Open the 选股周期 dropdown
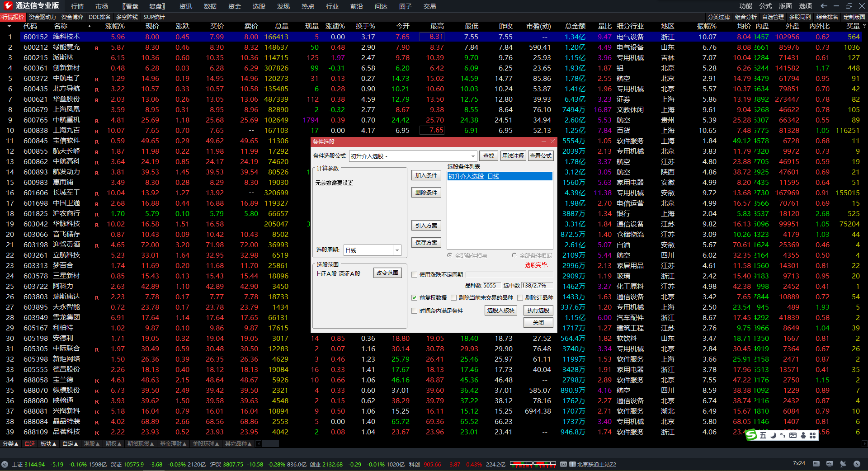The image size is (868, 471). point(396,250)
